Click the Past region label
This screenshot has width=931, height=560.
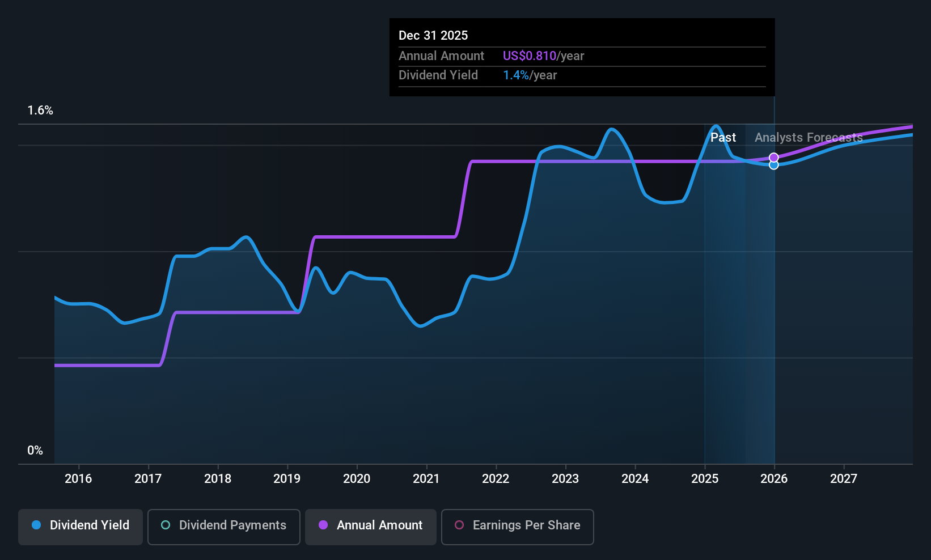click(723, 137)
